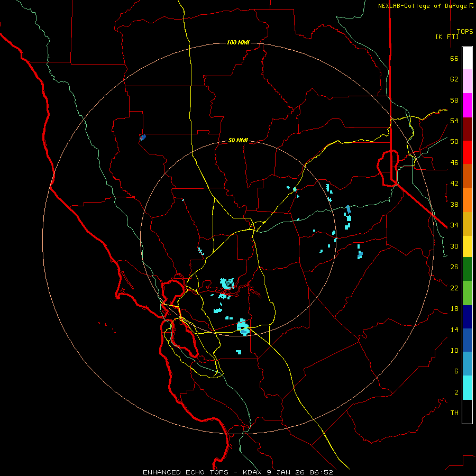Click the NEXLAB-College of DuPage credit text
The image size is (476, 476).
(x=425, y=6)
